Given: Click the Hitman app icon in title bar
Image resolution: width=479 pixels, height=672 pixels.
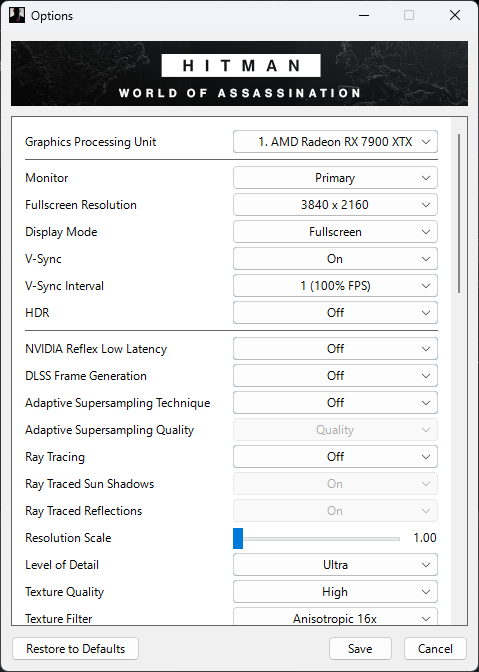Looking at the screenshot, I should pos(17,15).
